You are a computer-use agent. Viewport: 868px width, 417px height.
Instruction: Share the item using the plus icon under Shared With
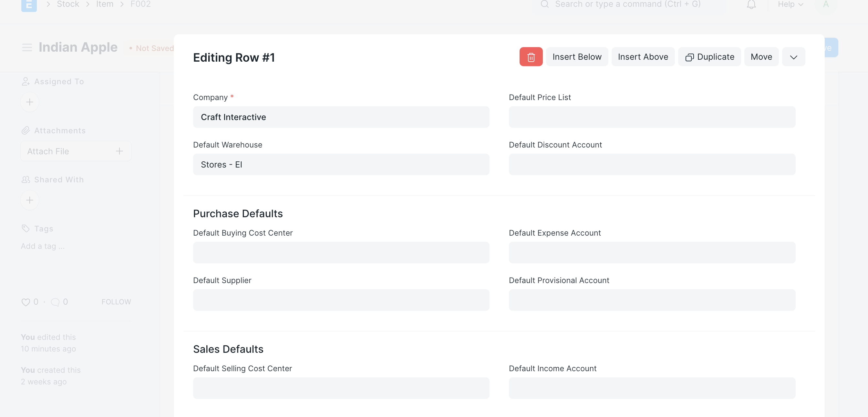click(x=30, y=200)
